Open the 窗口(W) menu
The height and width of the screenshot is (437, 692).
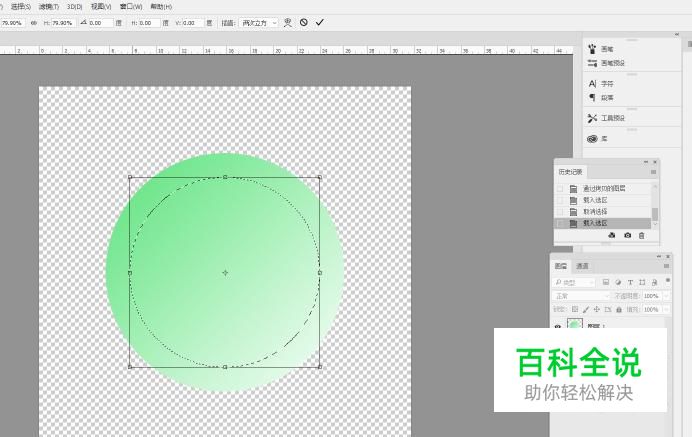[x=131, y=7]
